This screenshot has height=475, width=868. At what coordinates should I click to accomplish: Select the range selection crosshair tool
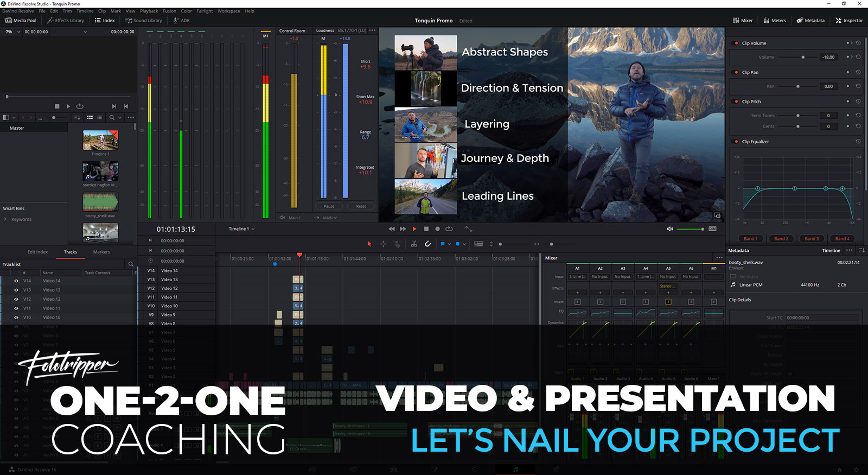(383, 244)
